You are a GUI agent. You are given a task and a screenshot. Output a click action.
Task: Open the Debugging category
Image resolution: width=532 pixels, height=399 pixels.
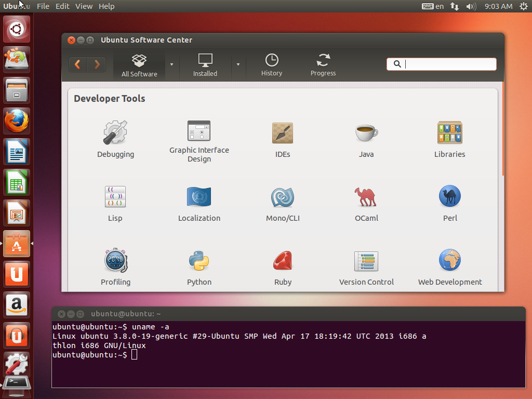[x=115, y=139]
